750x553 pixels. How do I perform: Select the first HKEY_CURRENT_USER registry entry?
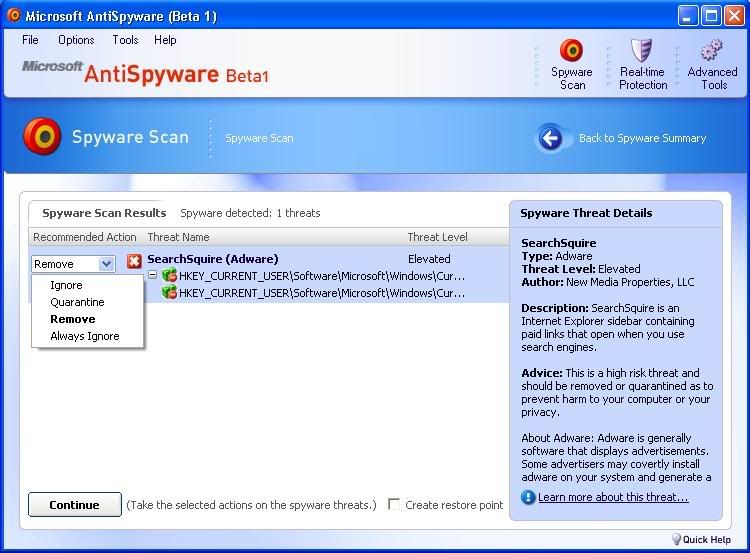321,276
